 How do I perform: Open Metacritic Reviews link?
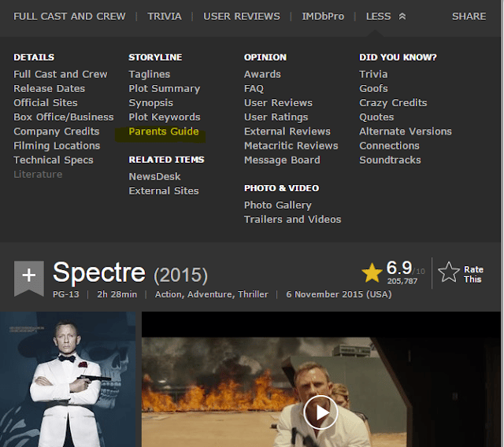pyautogui.click(x=291, y=146)
